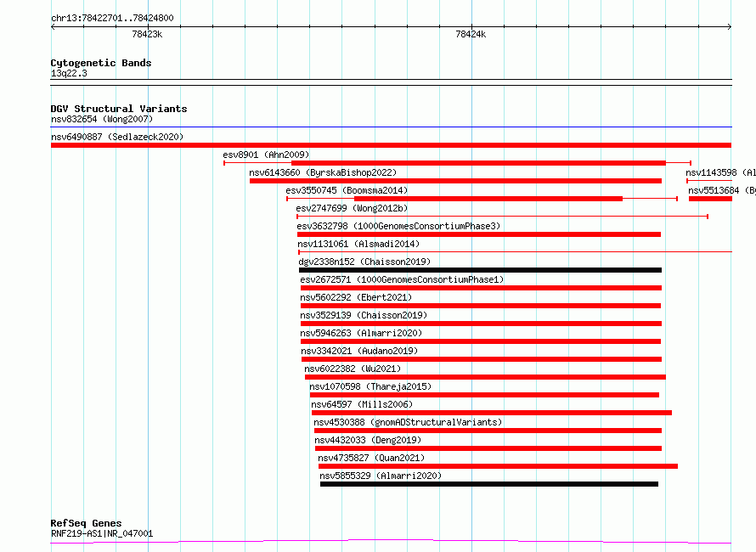Click the 13q22.3 band label
Image resolution: width=756 pixels, height=552 pixels.
click(x=69, y=73)
